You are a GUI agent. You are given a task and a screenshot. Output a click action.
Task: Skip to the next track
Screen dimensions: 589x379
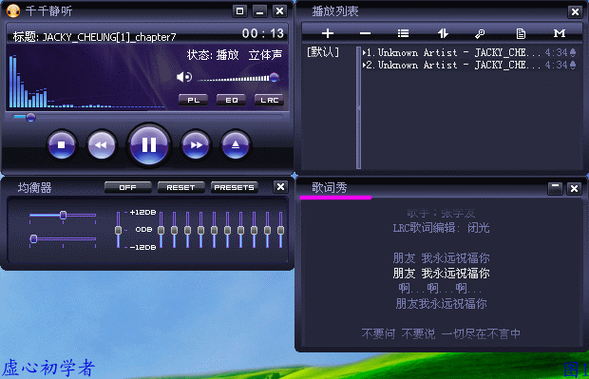[x=196, y=145]
